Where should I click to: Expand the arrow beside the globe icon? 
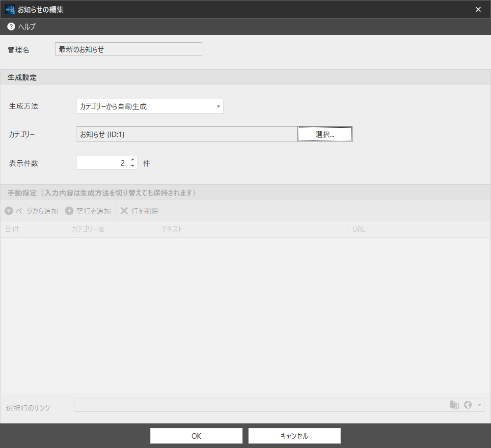(x=479, y=405)
